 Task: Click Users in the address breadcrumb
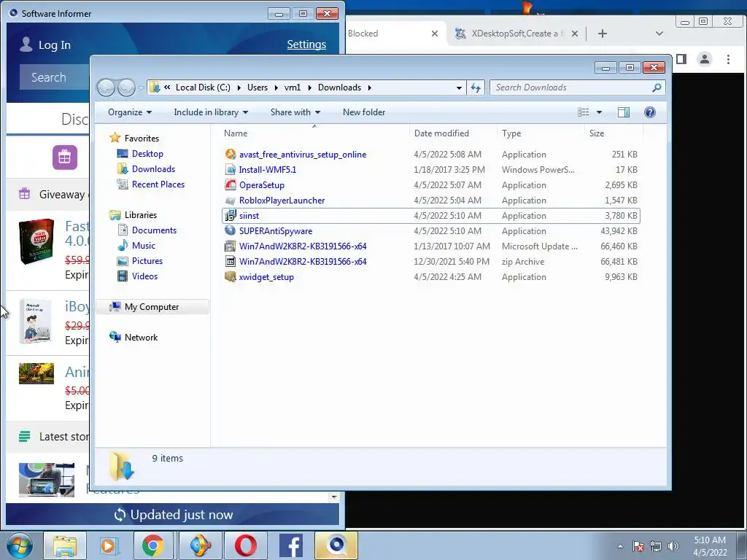point(258,87)
